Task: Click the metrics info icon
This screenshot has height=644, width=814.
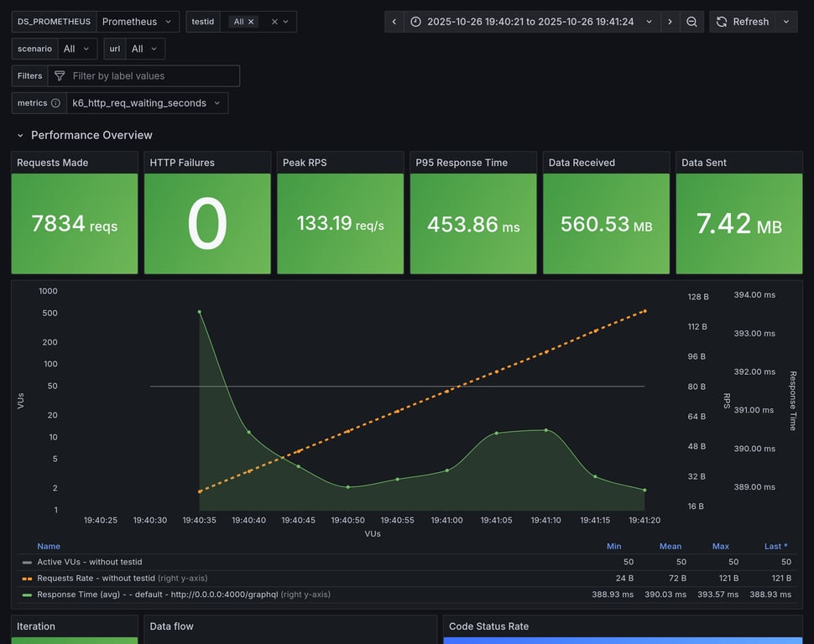Action: (55, 103)
